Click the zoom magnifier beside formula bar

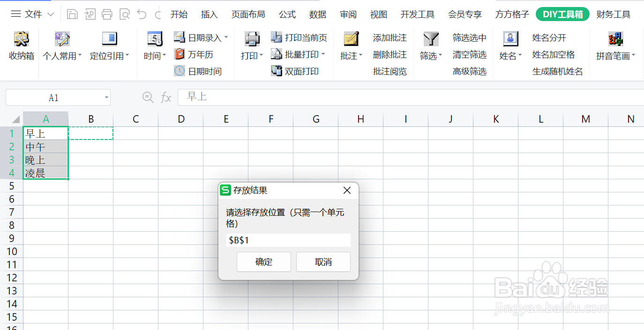pyautogui.click(x=148, y=97)
